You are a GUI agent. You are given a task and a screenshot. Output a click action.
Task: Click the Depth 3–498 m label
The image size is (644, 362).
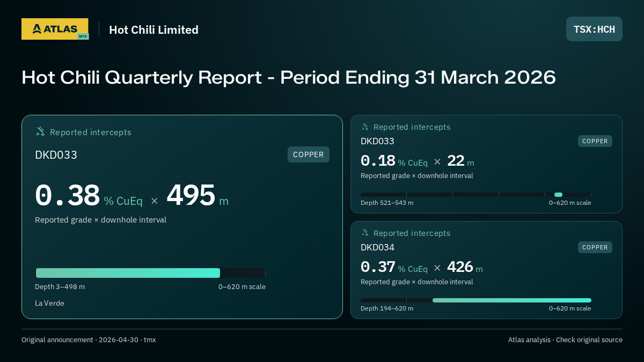point(60,287)
